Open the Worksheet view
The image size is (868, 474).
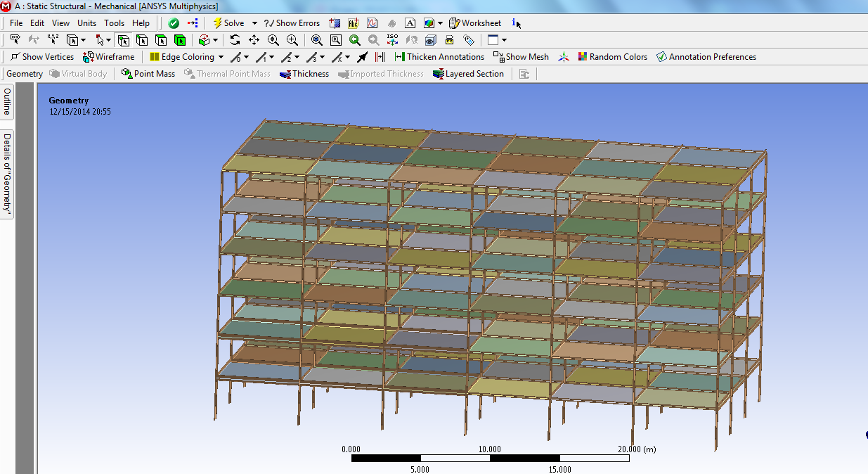(476, 23)
